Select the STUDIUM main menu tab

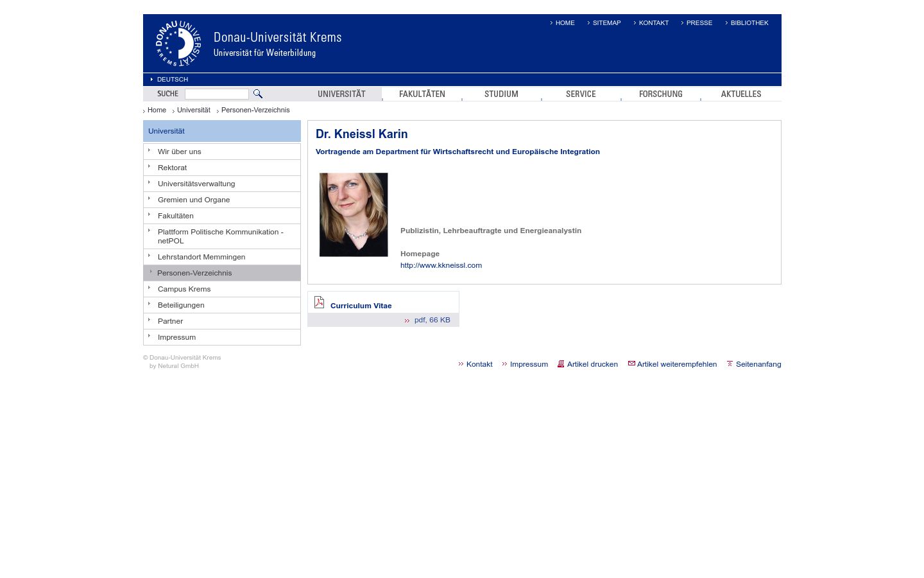pyautogui.click(x=501, y=94)
